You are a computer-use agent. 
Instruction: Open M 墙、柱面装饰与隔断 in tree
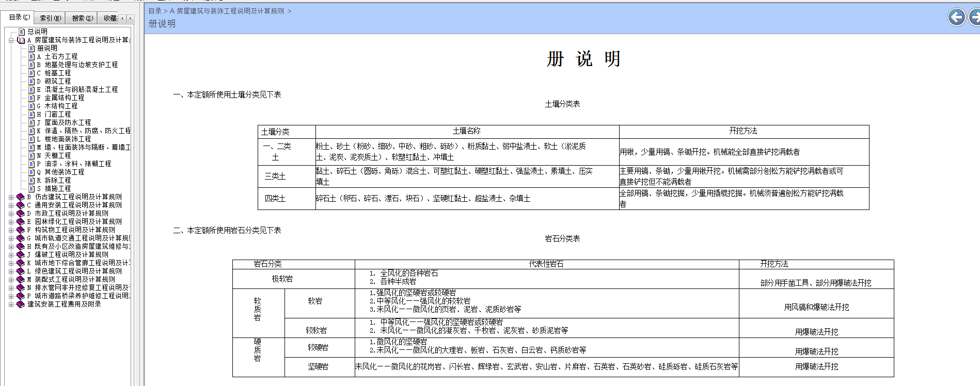point(84,147)
